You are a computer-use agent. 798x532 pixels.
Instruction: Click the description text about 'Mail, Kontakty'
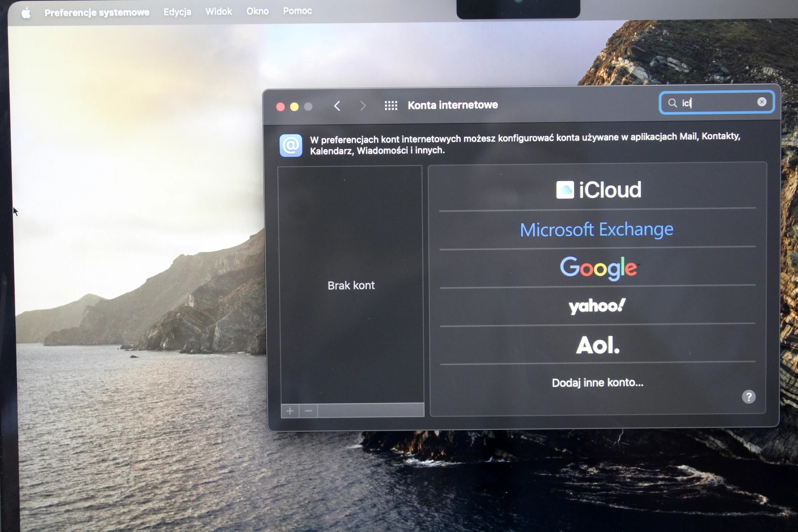click(525, 144)
